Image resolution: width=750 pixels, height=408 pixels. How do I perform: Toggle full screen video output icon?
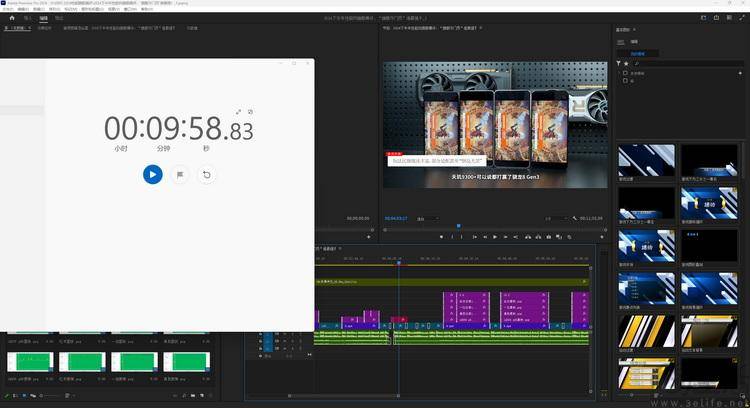point(742,18)
